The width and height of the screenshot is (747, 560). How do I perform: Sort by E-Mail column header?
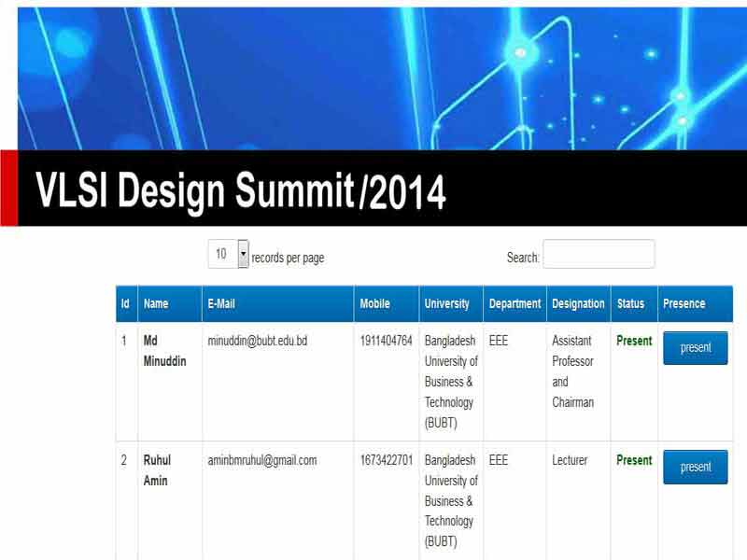[x=277, y=304]
